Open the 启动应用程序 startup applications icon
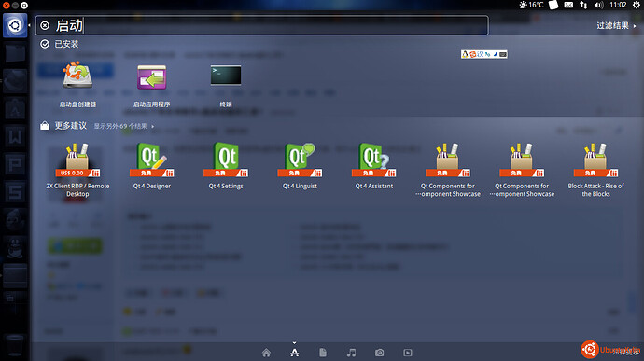 pos(151,86)
